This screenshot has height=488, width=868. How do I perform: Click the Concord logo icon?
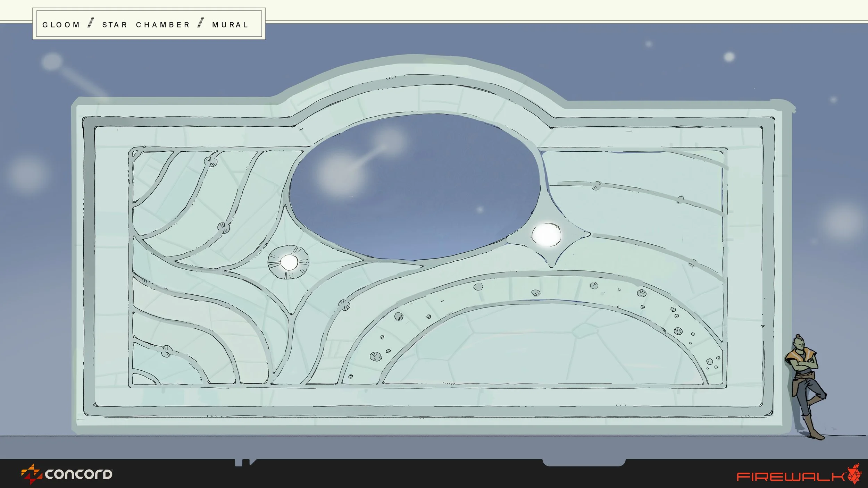pyautogui.click(x=31, y=474)
